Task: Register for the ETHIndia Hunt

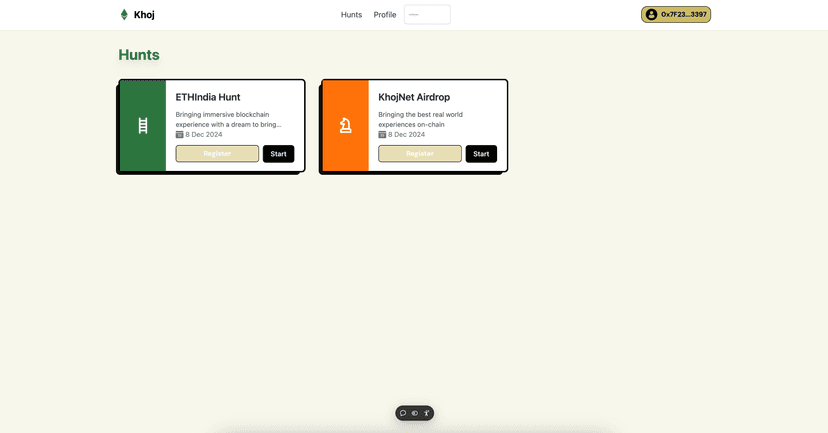Action: click(217, 154)
